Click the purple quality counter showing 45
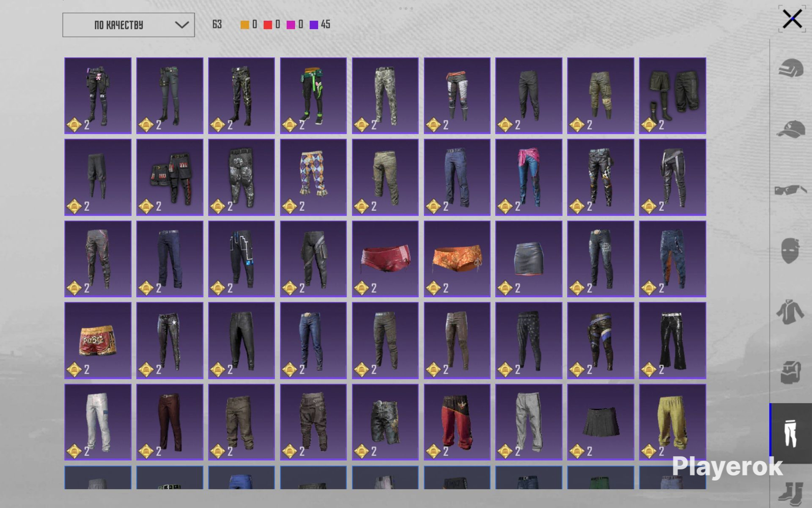Viewport: 812px width, 508px height. [x=320, y=24]
